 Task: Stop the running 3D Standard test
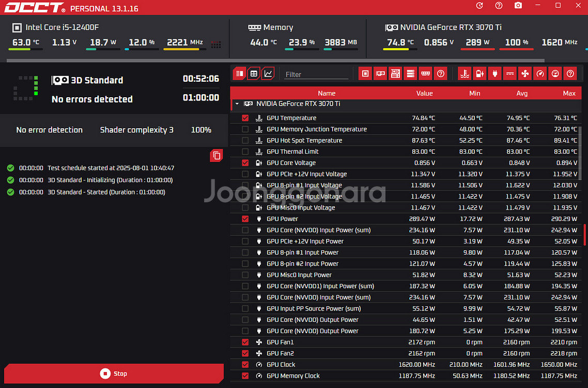coord(114,374)
